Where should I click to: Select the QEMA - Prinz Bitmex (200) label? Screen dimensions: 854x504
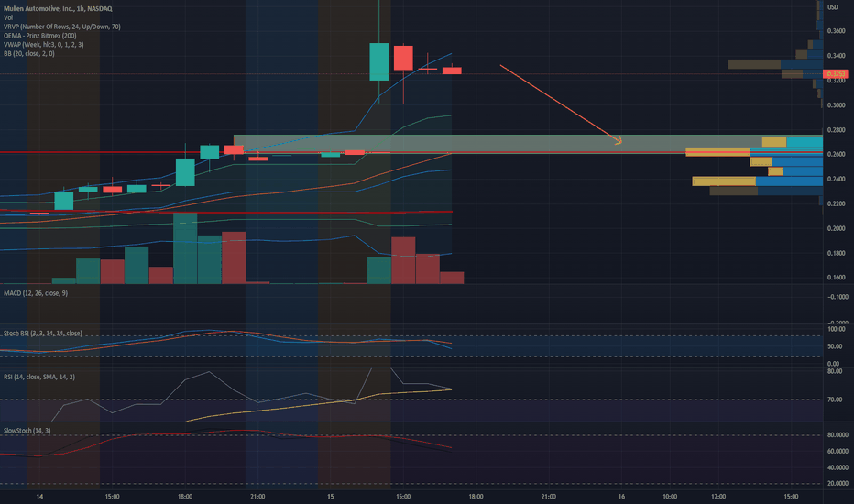[39, 36]
